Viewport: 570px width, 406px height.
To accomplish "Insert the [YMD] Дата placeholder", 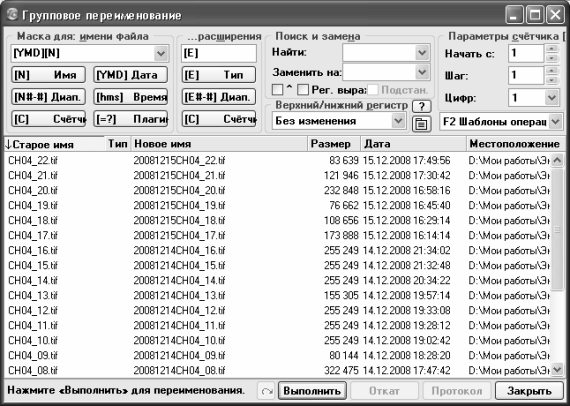I will (131, 75).
